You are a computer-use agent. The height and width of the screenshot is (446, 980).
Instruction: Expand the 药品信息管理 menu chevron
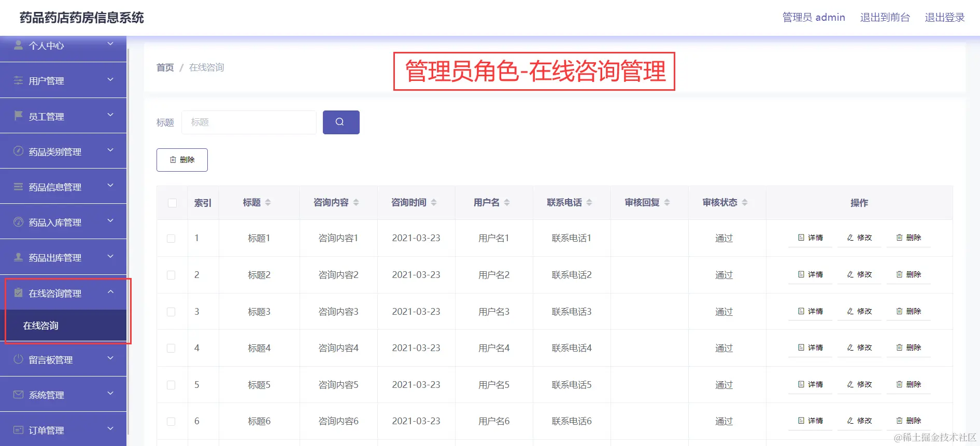pos(110,186)
